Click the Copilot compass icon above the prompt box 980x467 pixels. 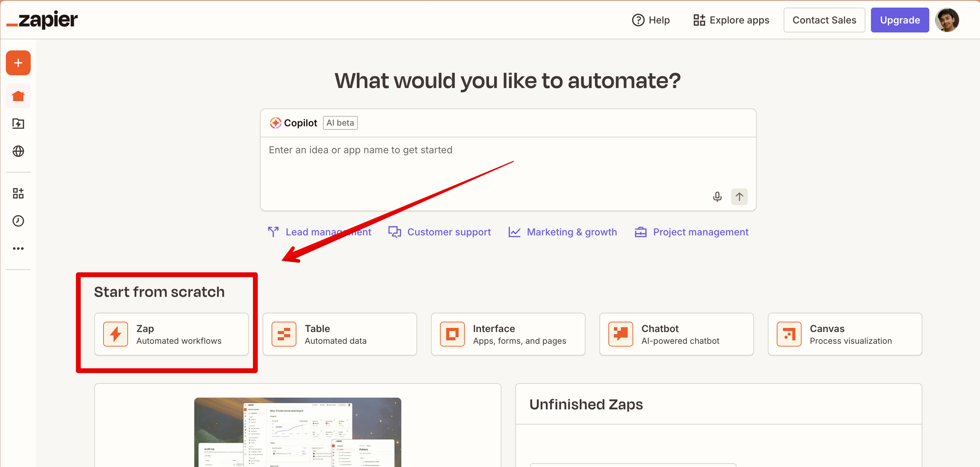point(275,123)
